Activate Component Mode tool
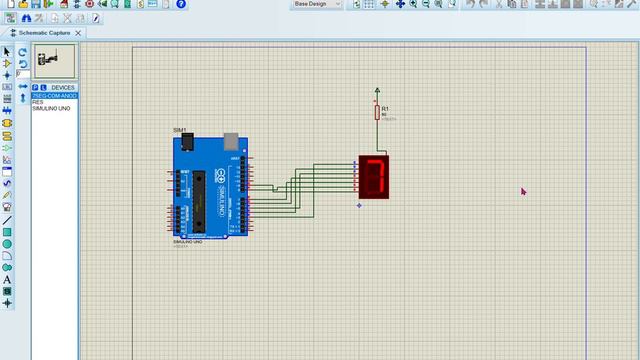Viewport: 640px width, 360px height. tap(7, 64)
